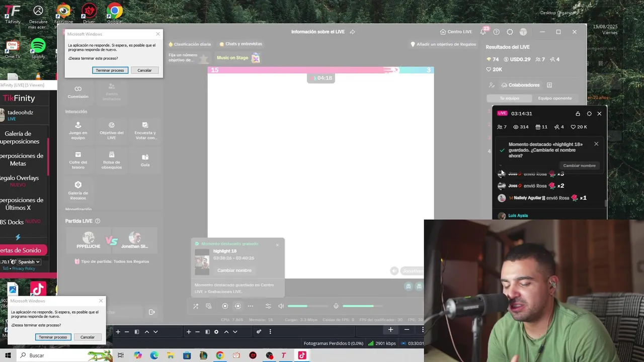
Task: Close the Momento destacado grabado popup
Action: click(x=277, y=245)
